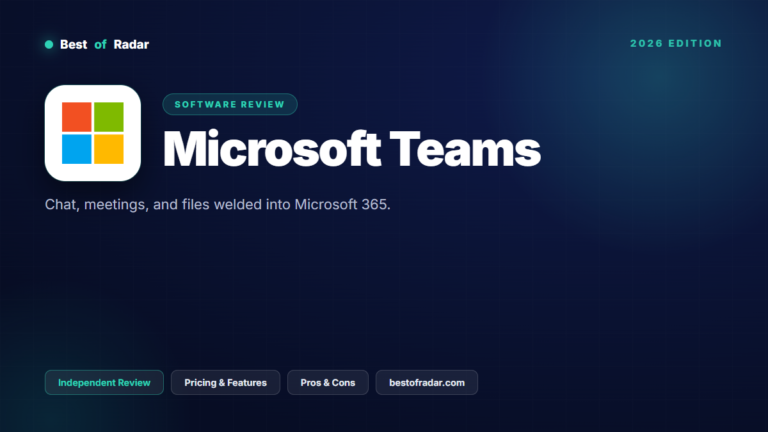Viewport: 768px width, 432px height.
Task: Open the Pricing & Features pill
Action: click(225, 383)
